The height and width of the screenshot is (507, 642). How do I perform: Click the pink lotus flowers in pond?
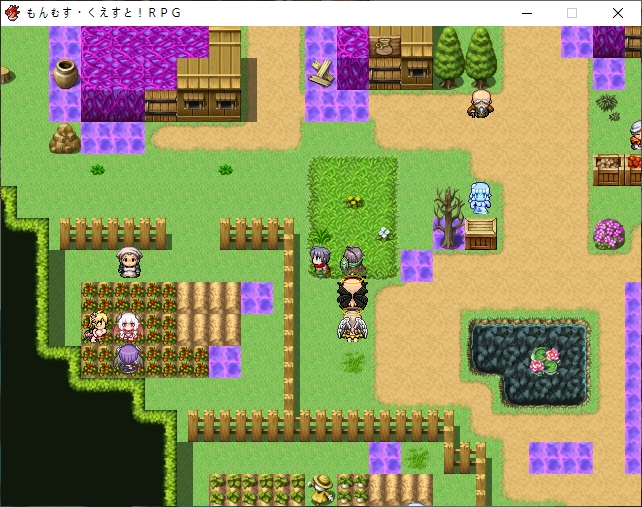[544, 360]
